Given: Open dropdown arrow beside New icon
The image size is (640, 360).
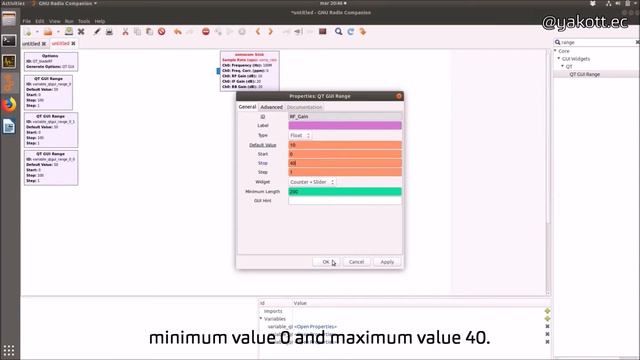Looking at the screenshot, I should point(37,31).
